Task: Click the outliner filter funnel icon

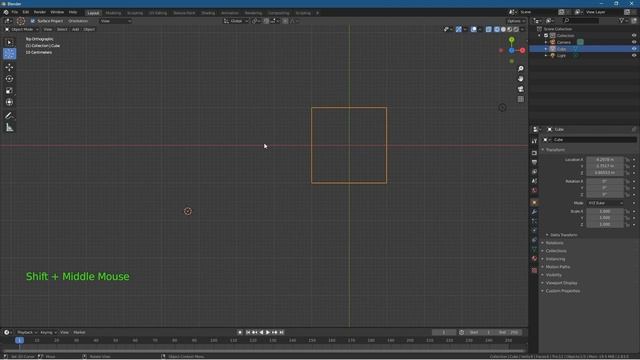Action: [622, 20]
